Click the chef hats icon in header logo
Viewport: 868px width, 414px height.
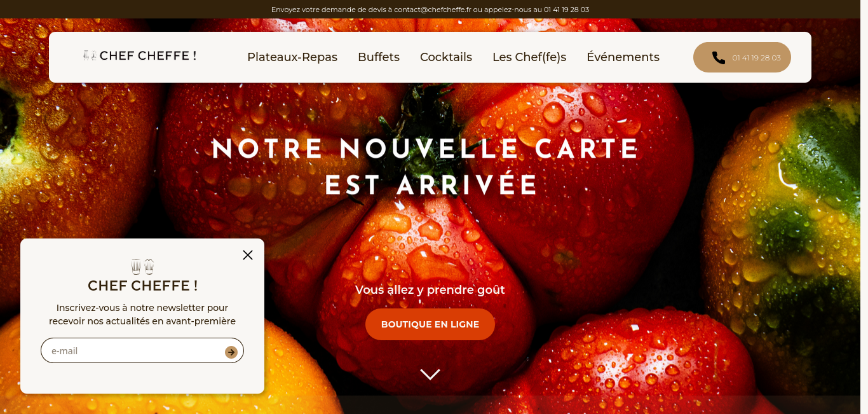[90, 55]
